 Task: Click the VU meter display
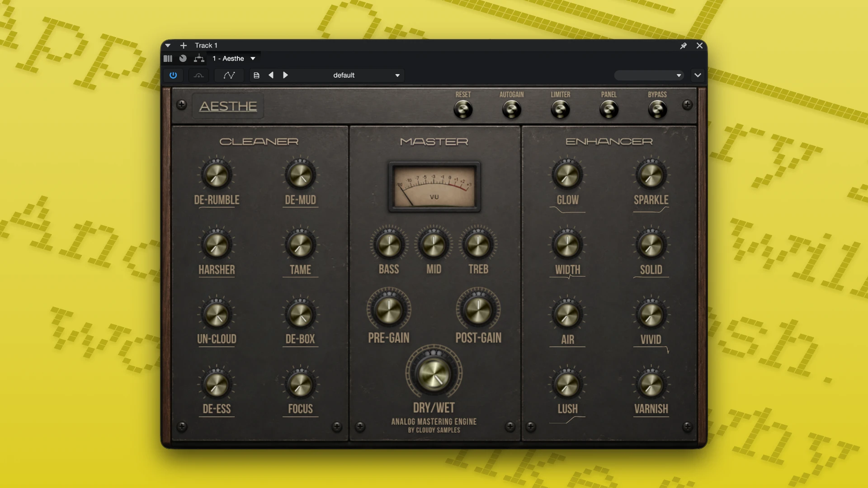[434, 187]
